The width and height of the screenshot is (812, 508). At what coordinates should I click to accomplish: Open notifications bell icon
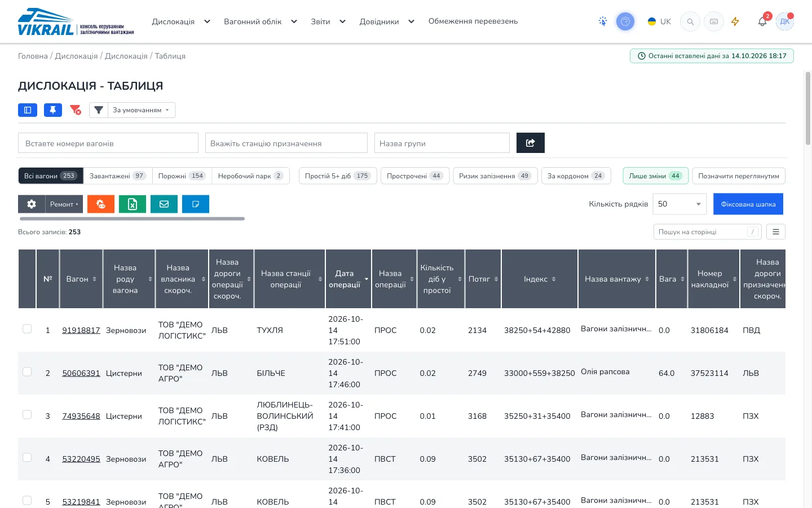(x=762, y=21)
